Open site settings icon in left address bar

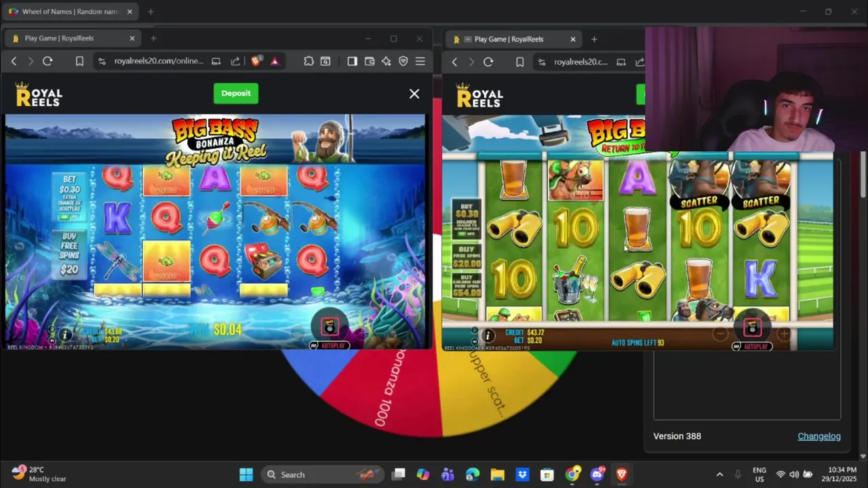pyautogui.click(x=102, y=61)
